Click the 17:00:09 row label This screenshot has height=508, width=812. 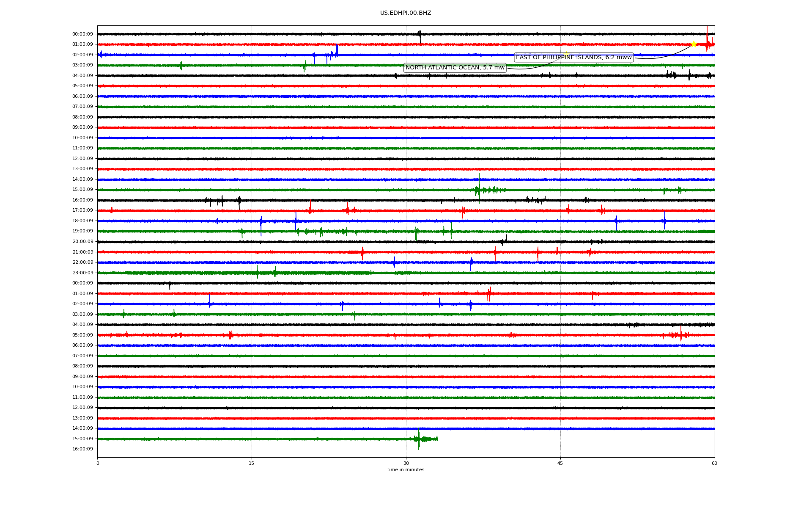point(82,210)
